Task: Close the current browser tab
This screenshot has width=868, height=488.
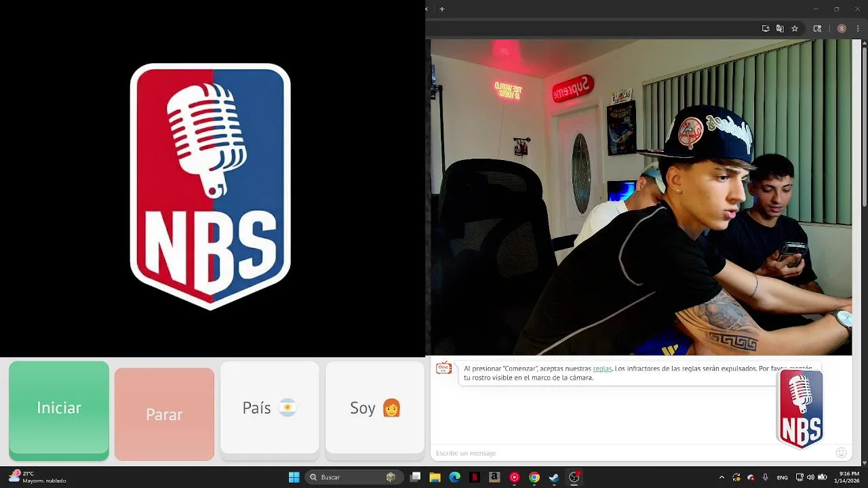Action: tap(427, 9)
